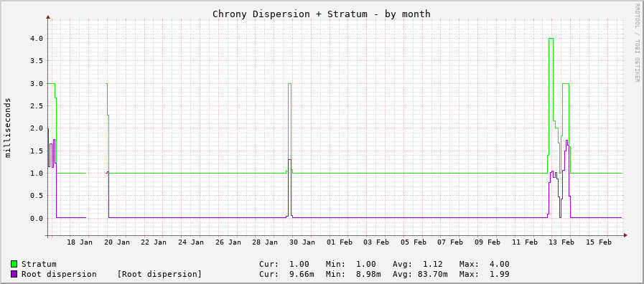
Task: Click the Stratum 'Max: 4.00' value
Action: pyautogui.click(x=484, y=264)
